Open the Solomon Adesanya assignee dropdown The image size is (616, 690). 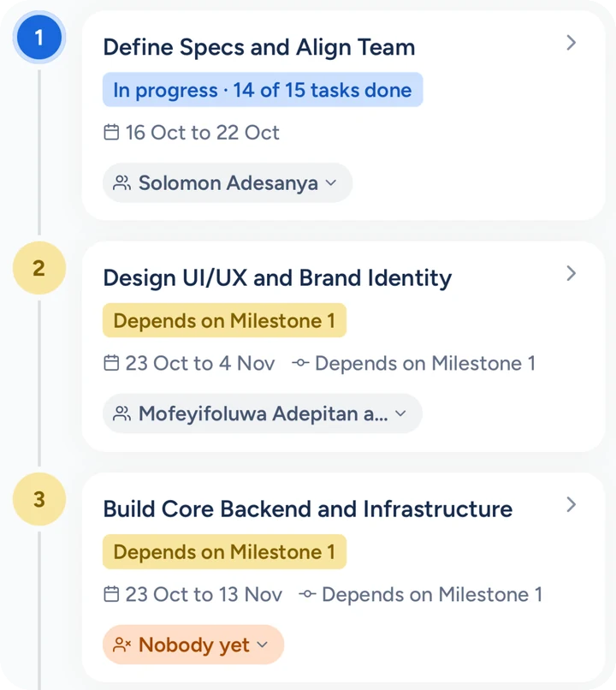[x=228, y=182]
